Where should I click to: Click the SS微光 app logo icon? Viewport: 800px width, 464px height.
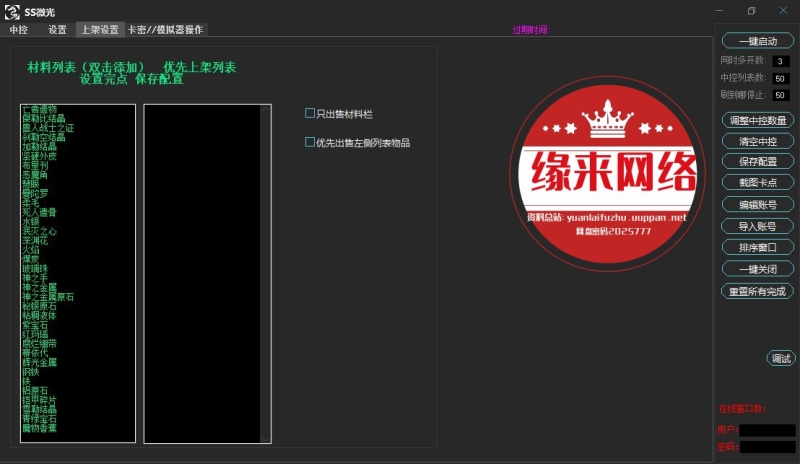[x=12, y=12]
